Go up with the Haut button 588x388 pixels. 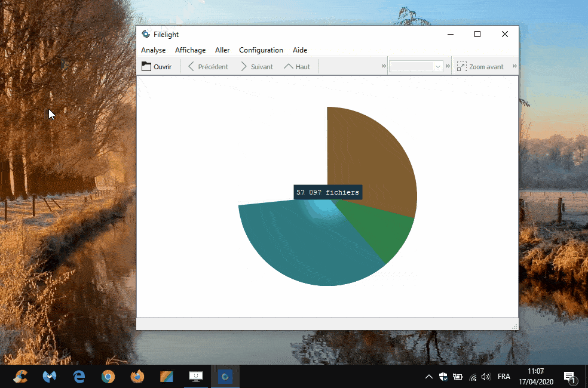coord(297,67)
